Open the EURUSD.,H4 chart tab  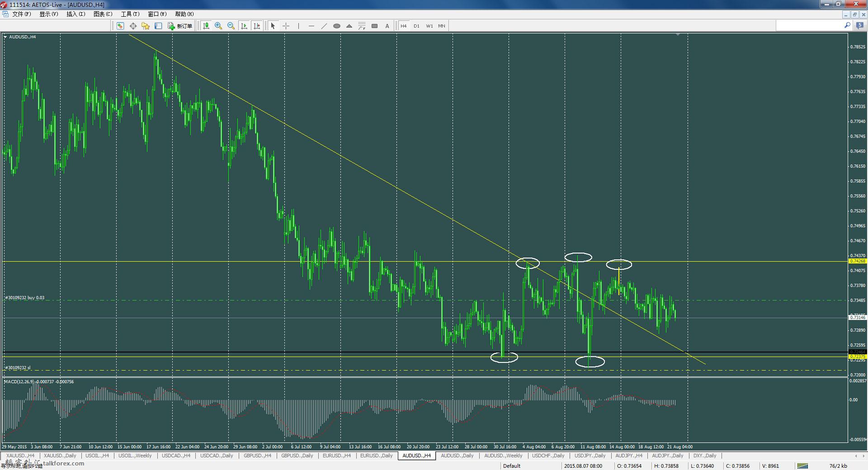[x=336, y=456]
